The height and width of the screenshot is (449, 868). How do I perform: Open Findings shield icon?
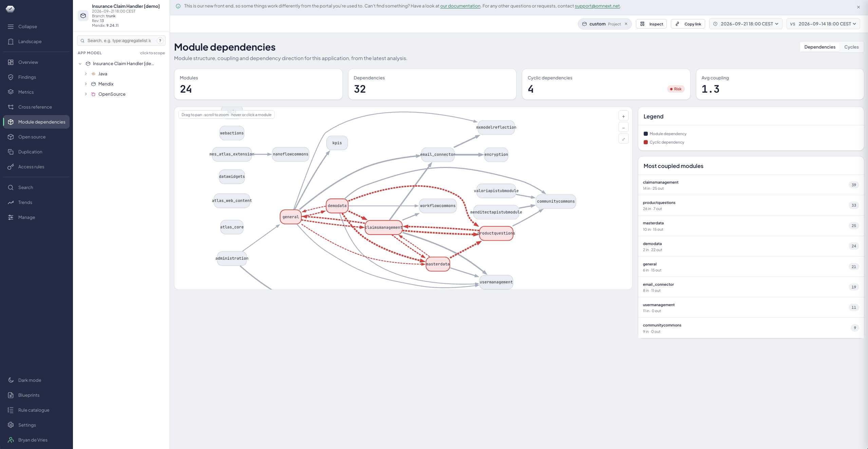tap(11, 77)
